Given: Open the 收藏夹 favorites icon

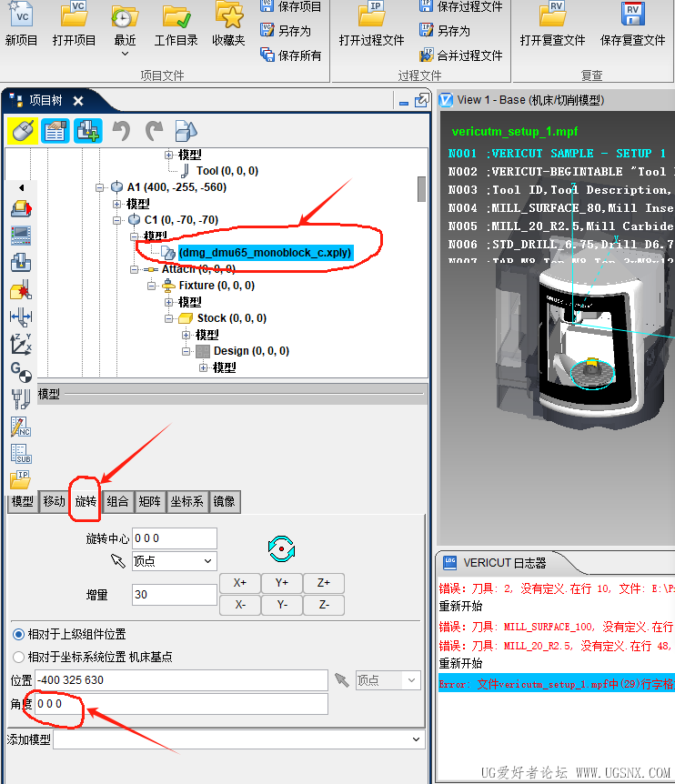Looking at the screenshot, I should [x=228, y=14].
